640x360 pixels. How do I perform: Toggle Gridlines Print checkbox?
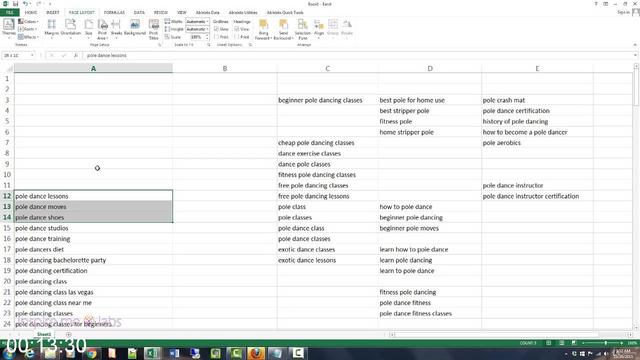point(216,37)
